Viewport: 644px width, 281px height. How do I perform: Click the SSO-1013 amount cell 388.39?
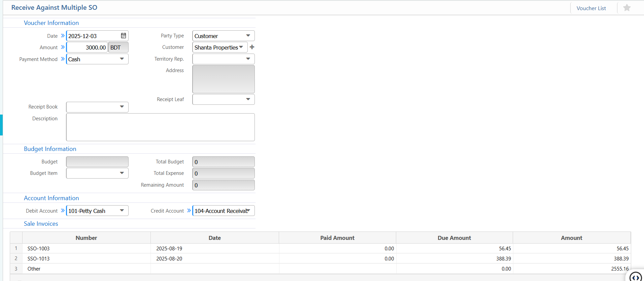[572, 258]
